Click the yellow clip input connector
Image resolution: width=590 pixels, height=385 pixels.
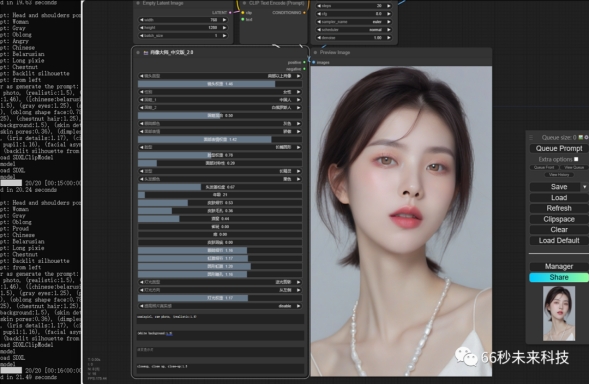pyautogui.click(x=243, y=12)
